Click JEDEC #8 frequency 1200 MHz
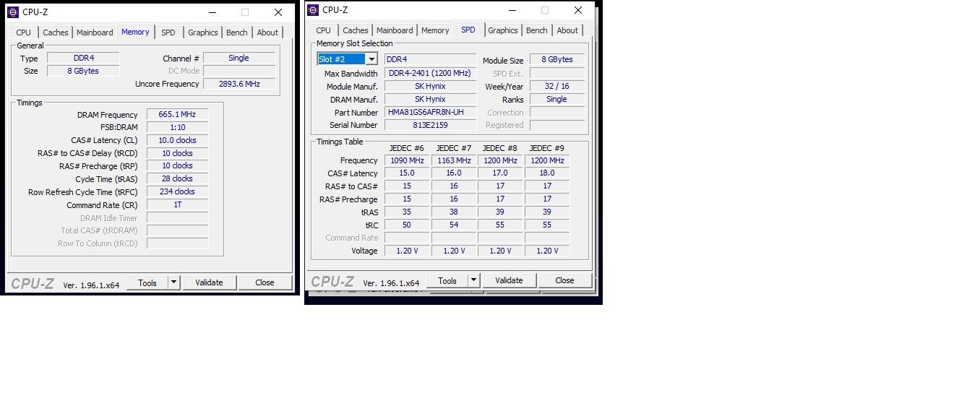The width and height of the screenshot is (980, 406). [x=500, y=160]
